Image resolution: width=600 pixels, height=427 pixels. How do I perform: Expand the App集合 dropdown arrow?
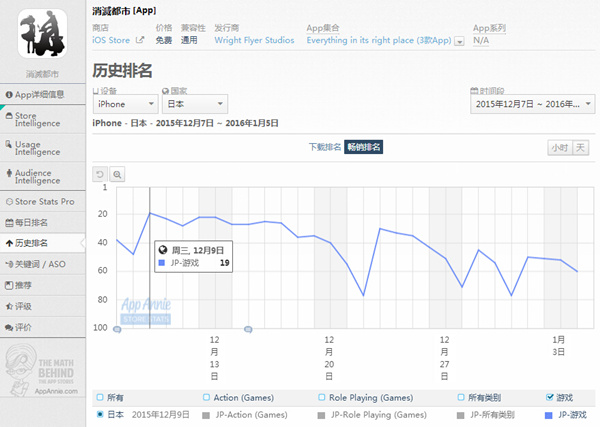[459, 41]
